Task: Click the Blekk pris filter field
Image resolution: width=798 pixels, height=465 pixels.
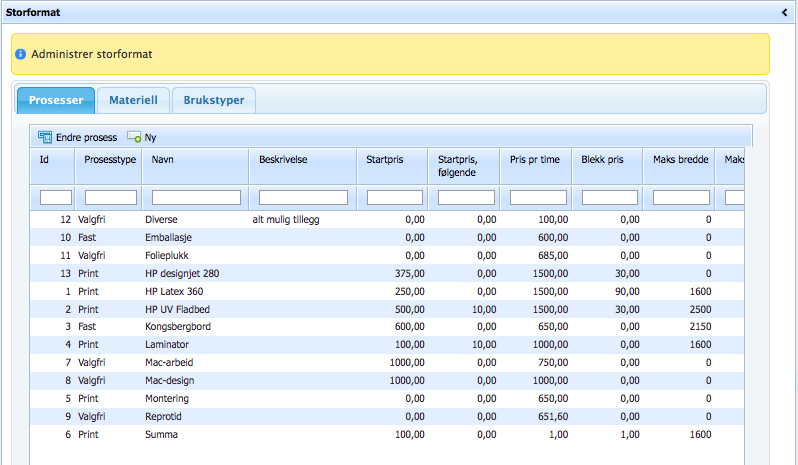Action: click(x=610, y=197)
